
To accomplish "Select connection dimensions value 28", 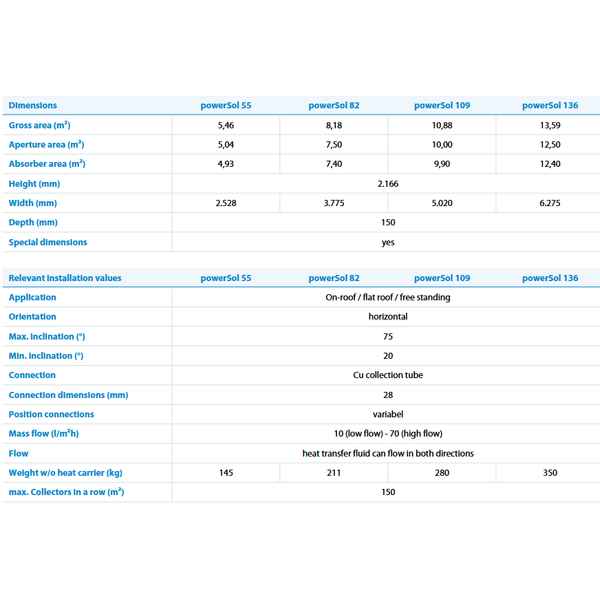I will [x=388, y=395].
